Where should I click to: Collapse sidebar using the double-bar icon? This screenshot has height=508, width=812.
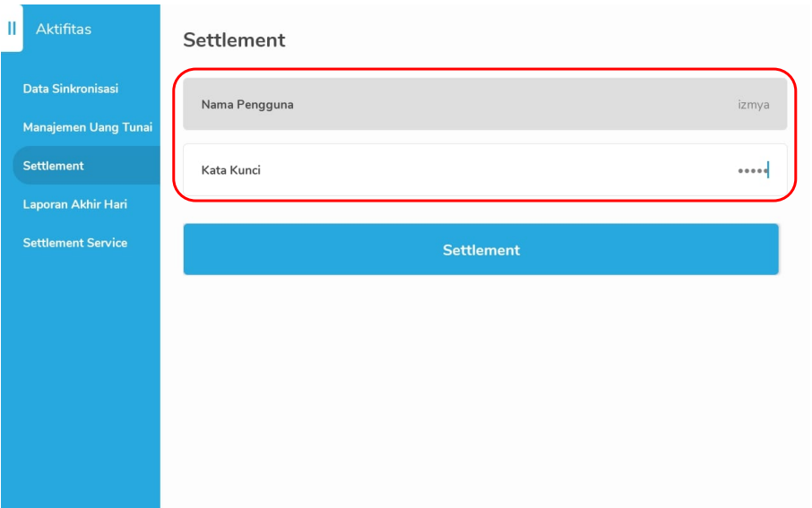pyautogui.click(x=12, y=29)
